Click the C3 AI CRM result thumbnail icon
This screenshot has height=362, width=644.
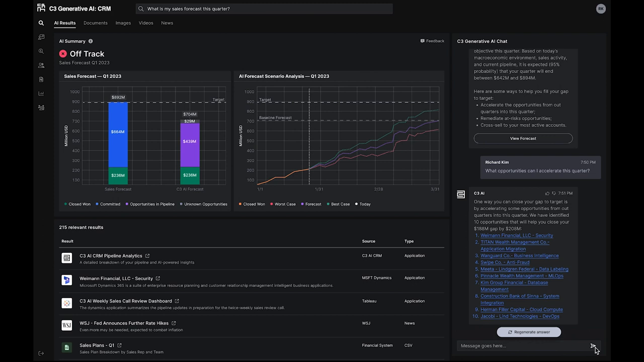[66, 258]
